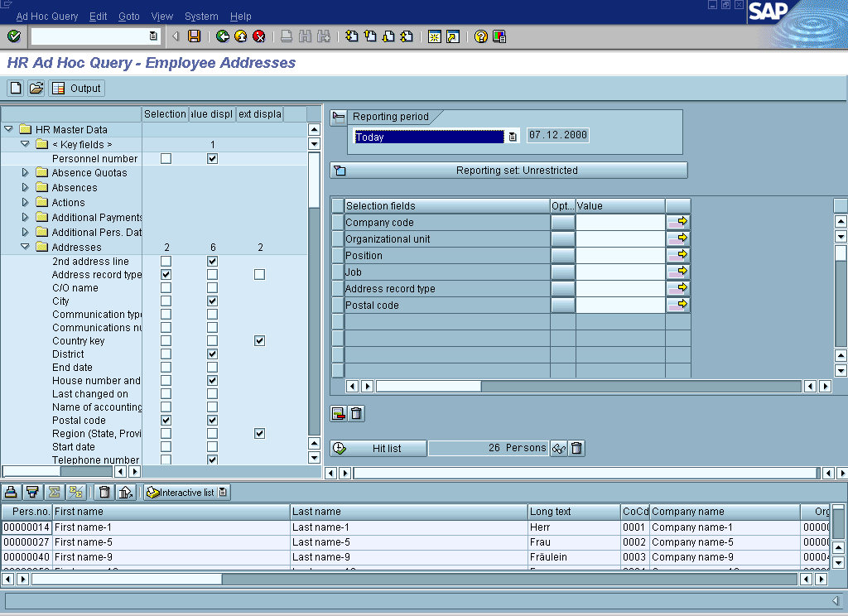This screenshot has width=848, height=616.
Task: Create a new query with blank page icon
Action: click(x=16, y=88)
